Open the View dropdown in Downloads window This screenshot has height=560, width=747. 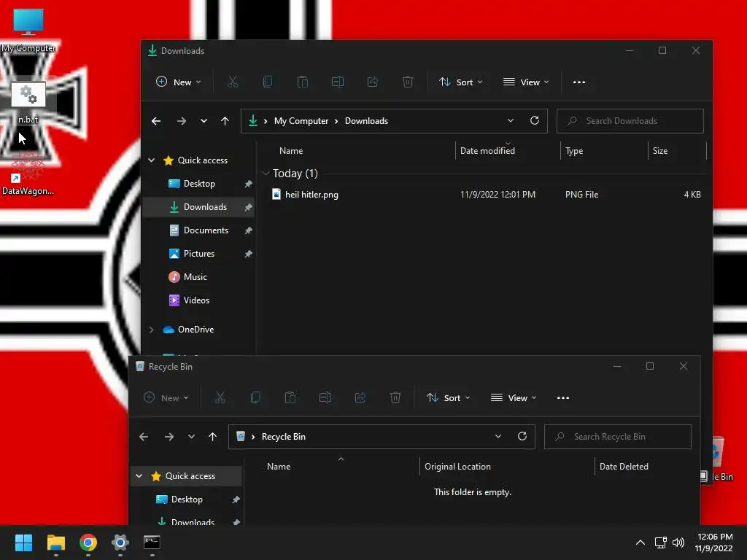(526, 82)
